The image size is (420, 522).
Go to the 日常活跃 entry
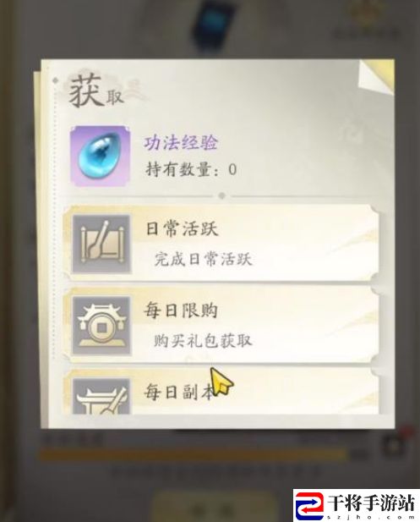(221, 244)
